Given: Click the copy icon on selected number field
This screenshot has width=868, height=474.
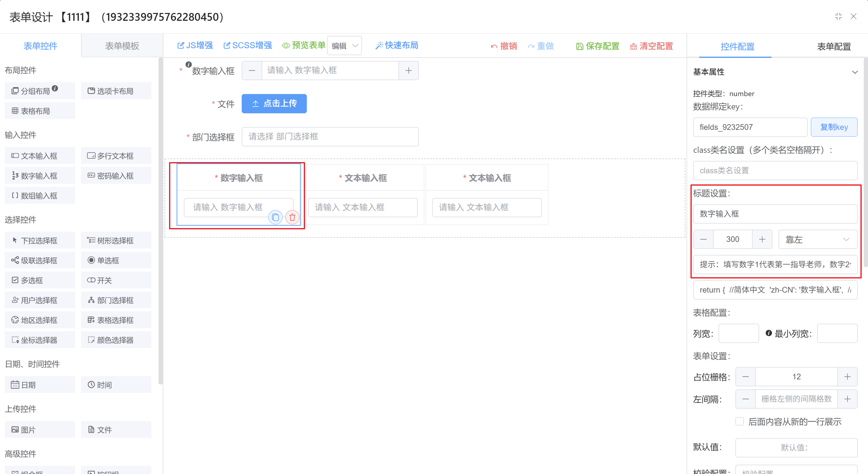Looking at the screenshot, I should tap(275, 217).
